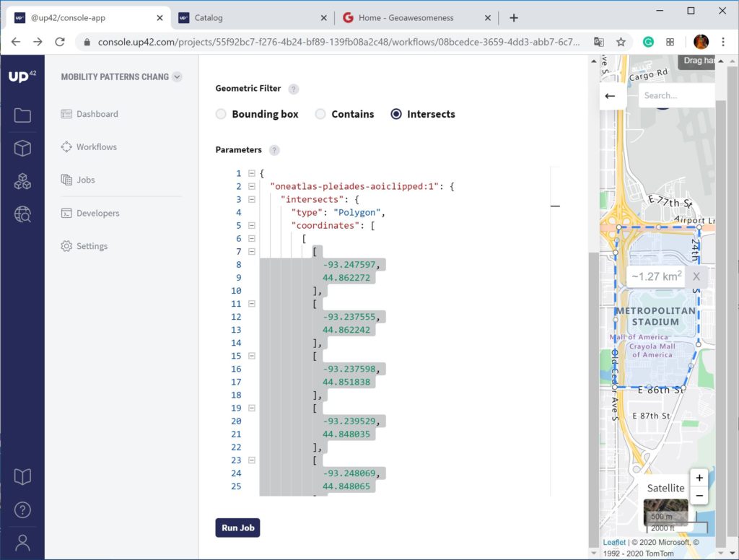Image resolution: width=739 pixels, height=560 pixels.
Task: Collapse the coordinates fold on line 5
Action: (252, 226)
